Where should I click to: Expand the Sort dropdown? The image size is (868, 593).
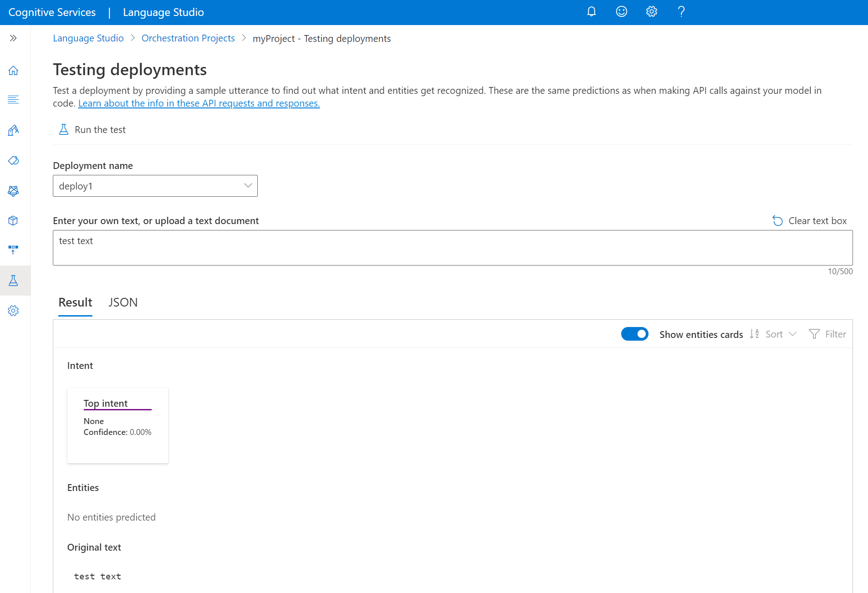point(774,334)
